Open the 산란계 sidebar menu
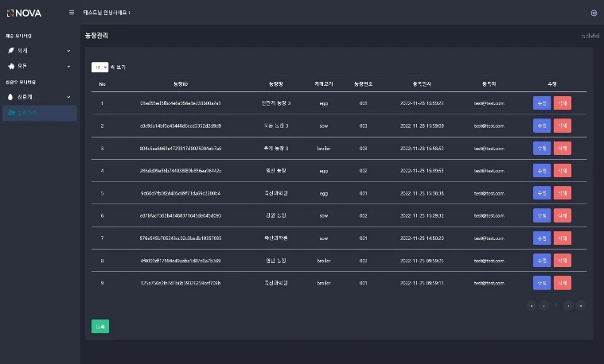Screen dimensions: 604x364 coord(40,97)
